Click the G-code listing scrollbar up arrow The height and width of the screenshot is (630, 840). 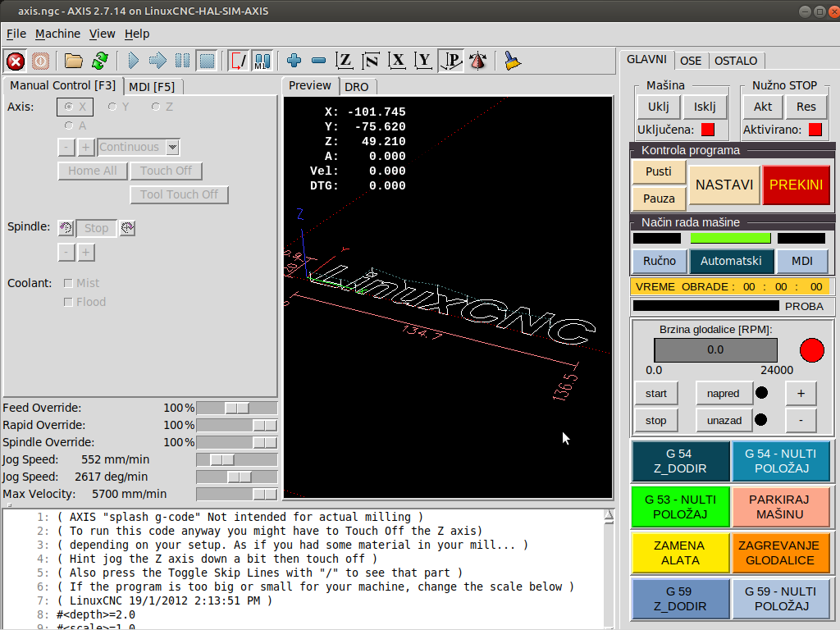tap(609, 515)
